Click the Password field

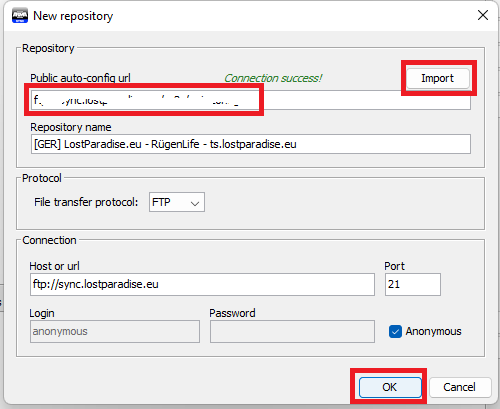pos(292,331)
